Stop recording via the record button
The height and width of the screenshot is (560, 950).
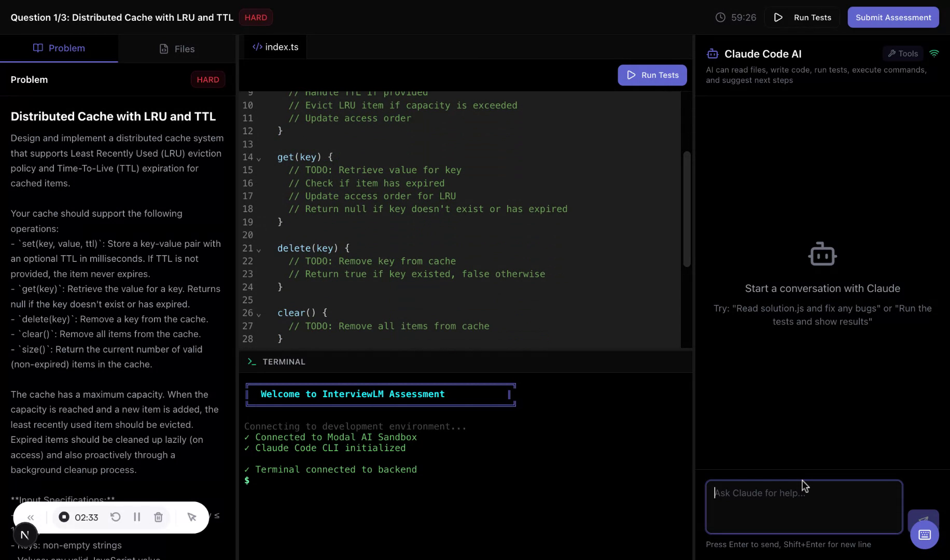pos(64,517)
